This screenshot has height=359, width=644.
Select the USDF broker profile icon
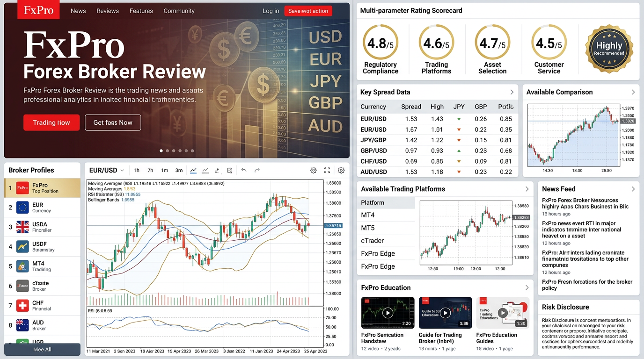tap(22, 247)
